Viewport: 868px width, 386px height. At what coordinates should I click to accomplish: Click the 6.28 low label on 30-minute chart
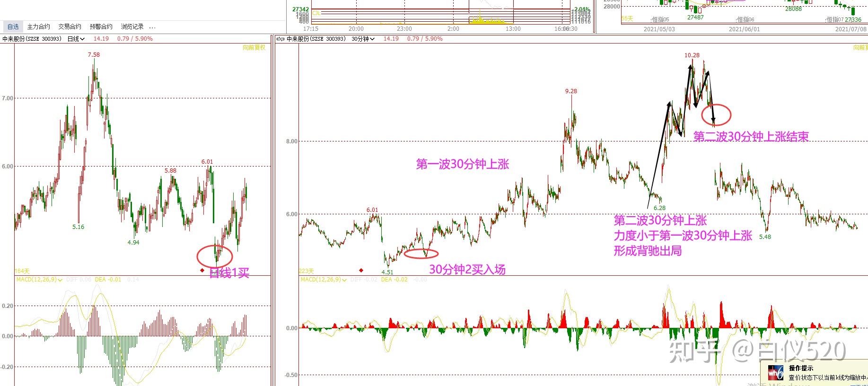[x=659, y=208]
